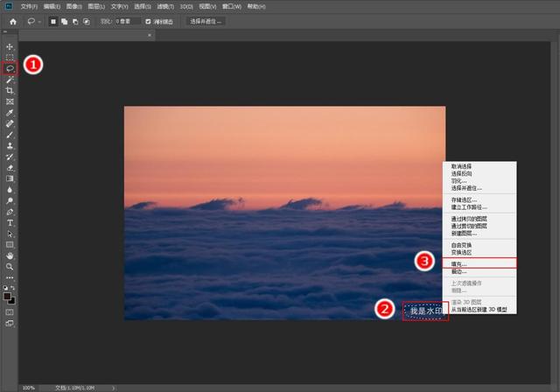Click the background color swatch
Image resolution: width=560 pixels, height=392 pixels.
pyautogui.click(x=12, y=301)
